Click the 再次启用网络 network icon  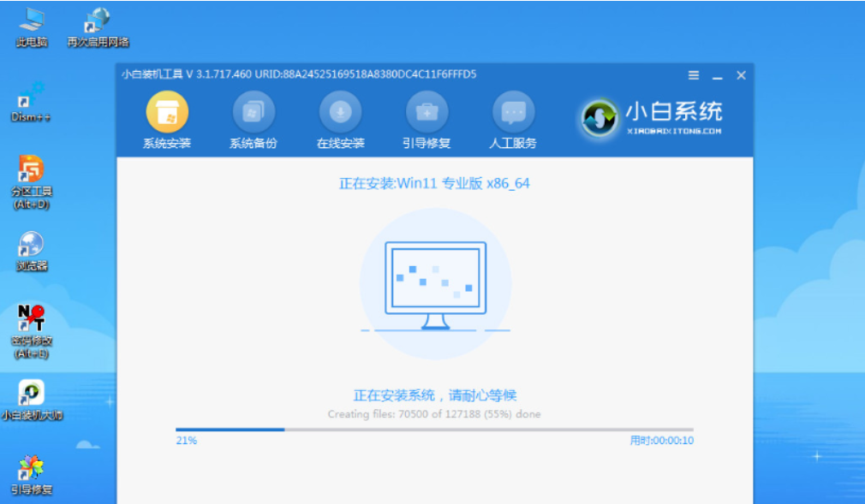95,20
